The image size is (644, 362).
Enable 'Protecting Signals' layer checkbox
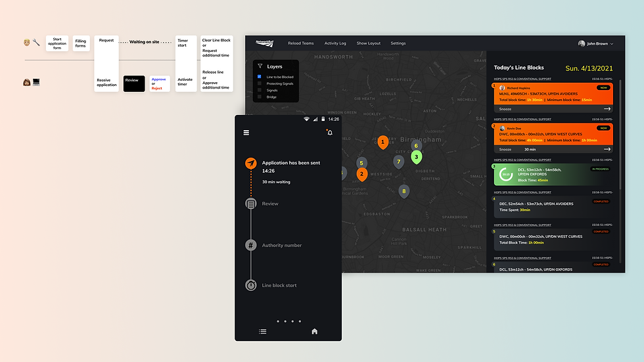click(259, 83)
